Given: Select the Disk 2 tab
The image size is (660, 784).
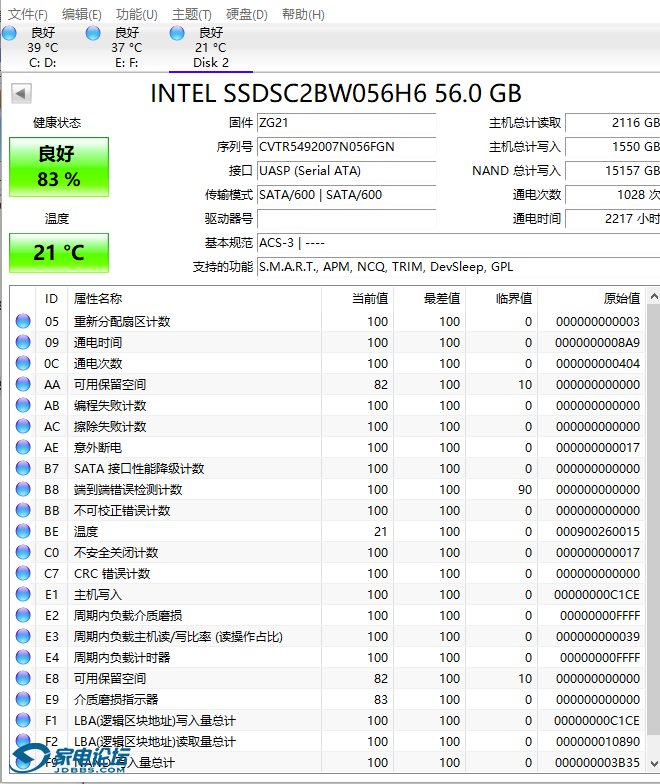Looking at the screenshot, I should pos(210,48).
